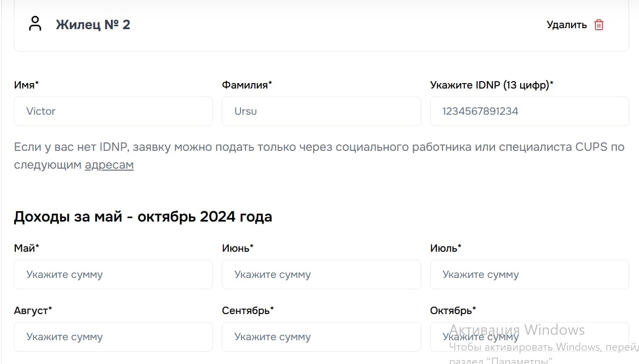Focus the Май income amount field

click(x=113, y=274)
